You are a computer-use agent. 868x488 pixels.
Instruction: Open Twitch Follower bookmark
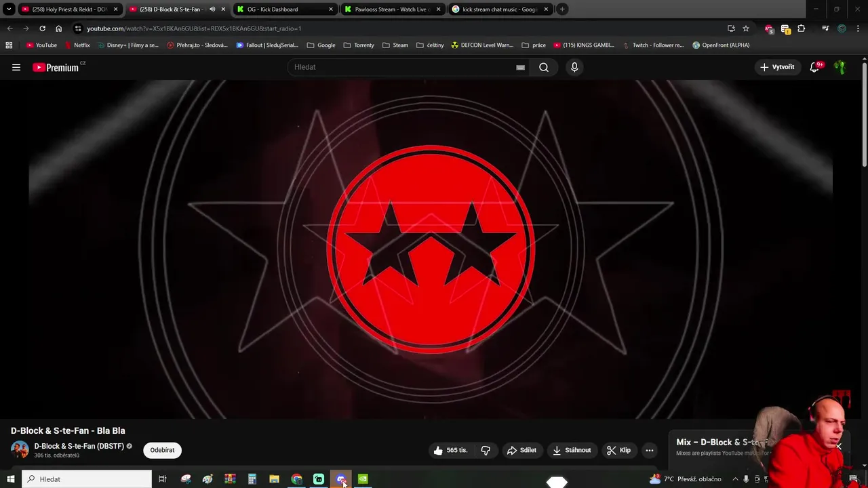[653, 45]
